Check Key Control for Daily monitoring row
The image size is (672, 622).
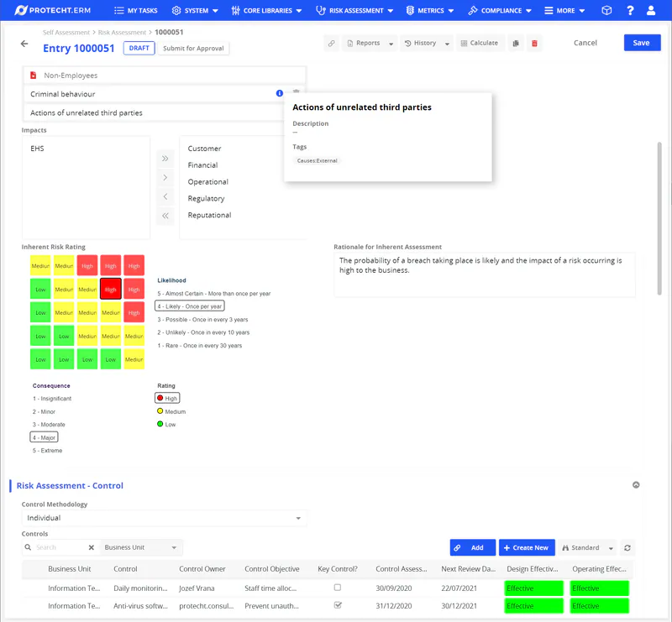tap(338, 588)
